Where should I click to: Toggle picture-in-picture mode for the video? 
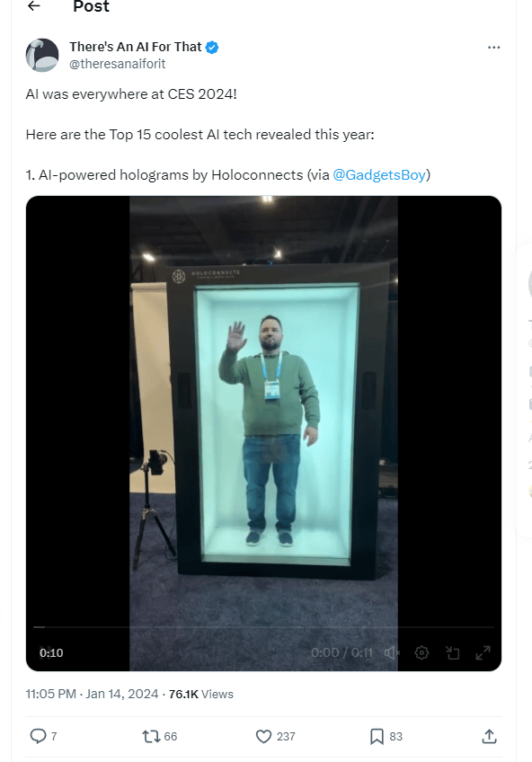(x=452, y=652)
